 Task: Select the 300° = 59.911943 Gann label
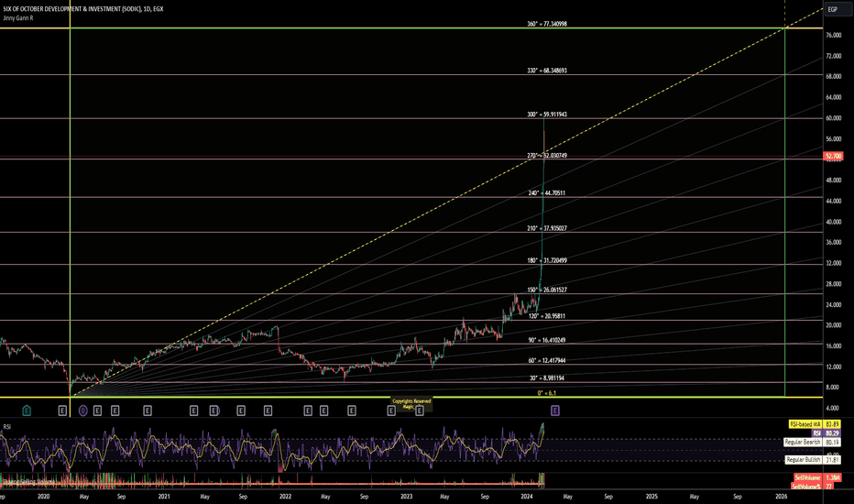(547, 115)
